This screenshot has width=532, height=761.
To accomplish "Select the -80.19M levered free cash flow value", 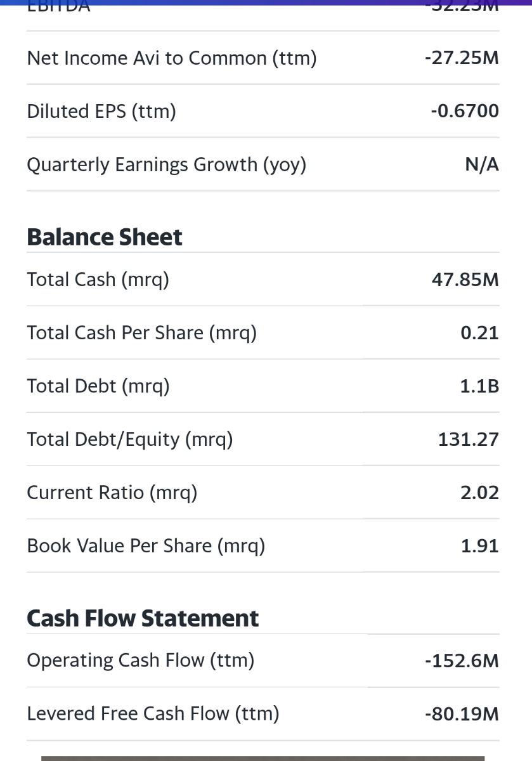I will click(x=462, y=714).
